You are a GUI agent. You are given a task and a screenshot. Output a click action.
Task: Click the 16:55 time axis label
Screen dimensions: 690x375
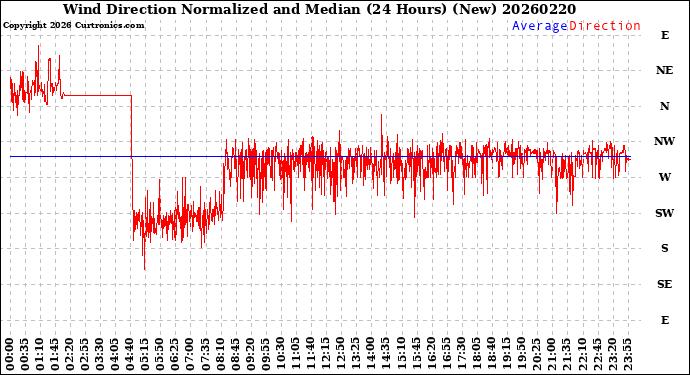[x=447, y=355]
